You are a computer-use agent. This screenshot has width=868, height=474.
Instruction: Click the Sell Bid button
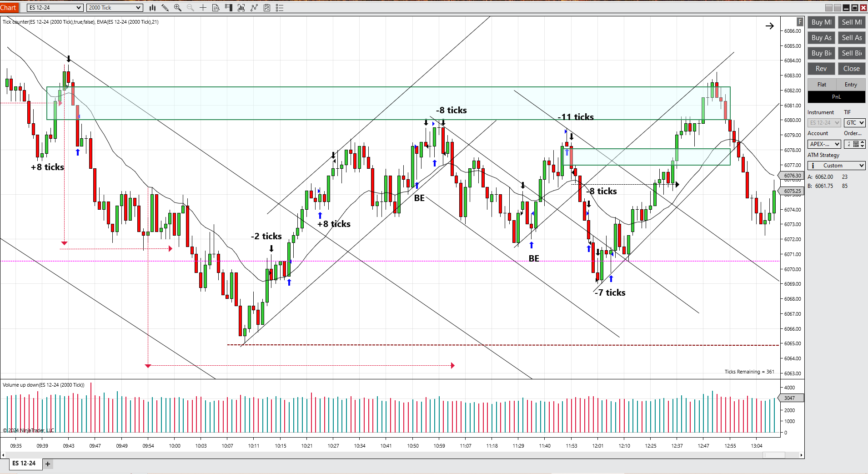[x=852, y=53]
